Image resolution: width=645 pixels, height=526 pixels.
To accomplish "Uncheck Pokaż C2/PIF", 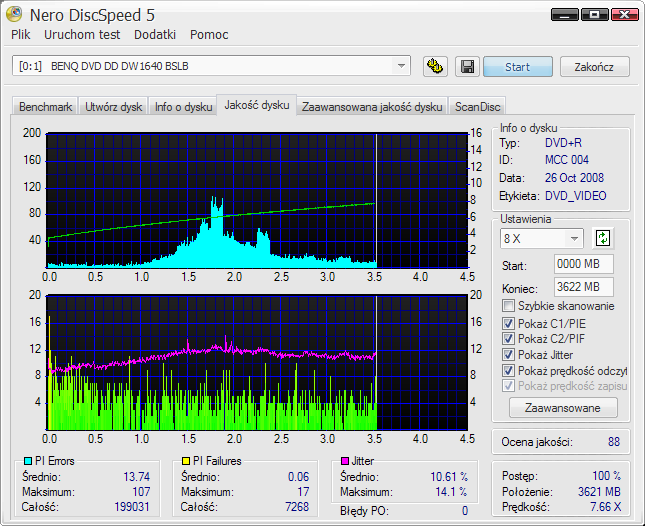I will click(508, 338).
